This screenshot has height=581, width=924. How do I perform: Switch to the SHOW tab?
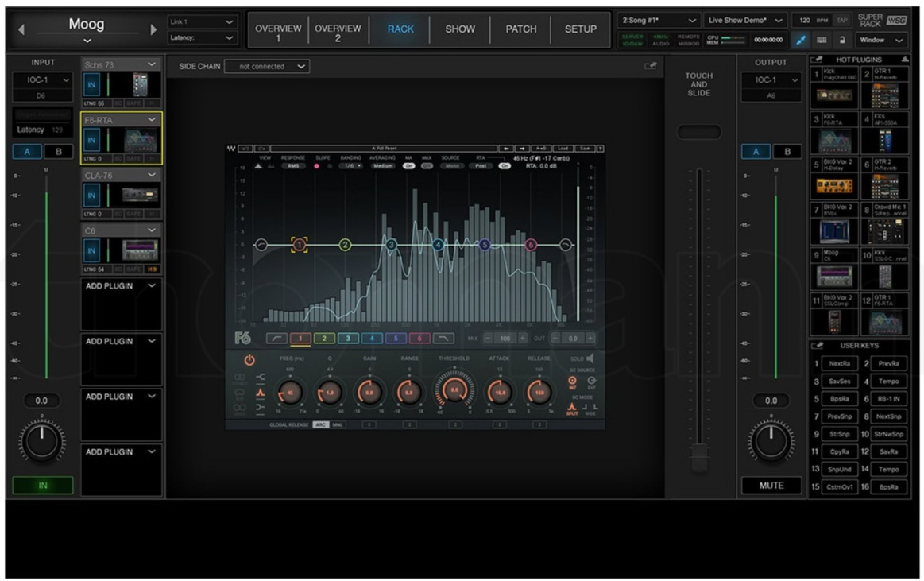(x=460, y=29)
